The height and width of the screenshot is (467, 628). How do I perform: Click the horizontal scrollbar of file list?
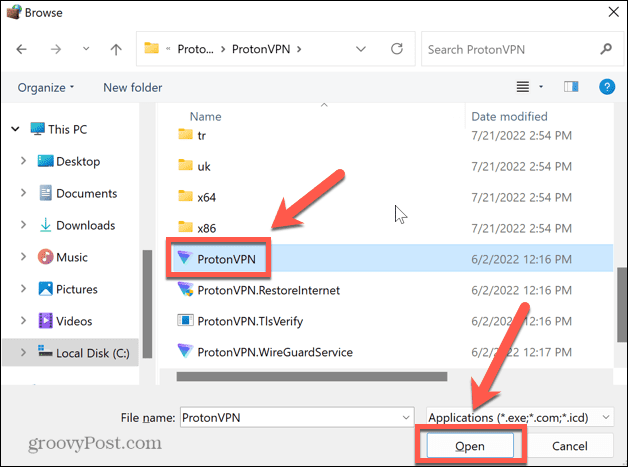312,376
